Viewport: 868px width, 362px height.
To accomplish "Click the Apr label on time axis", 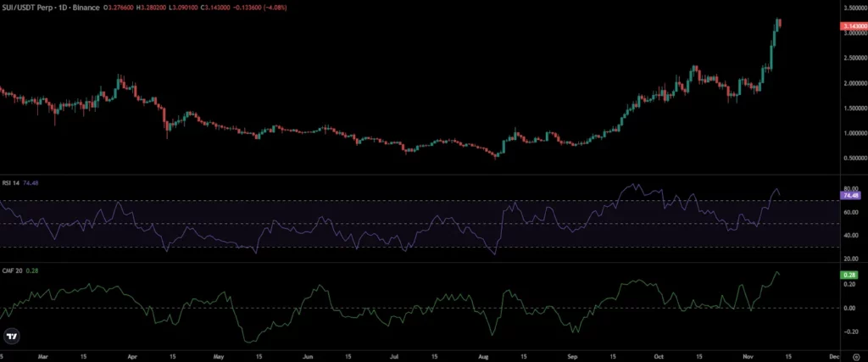I will point(131,357).
